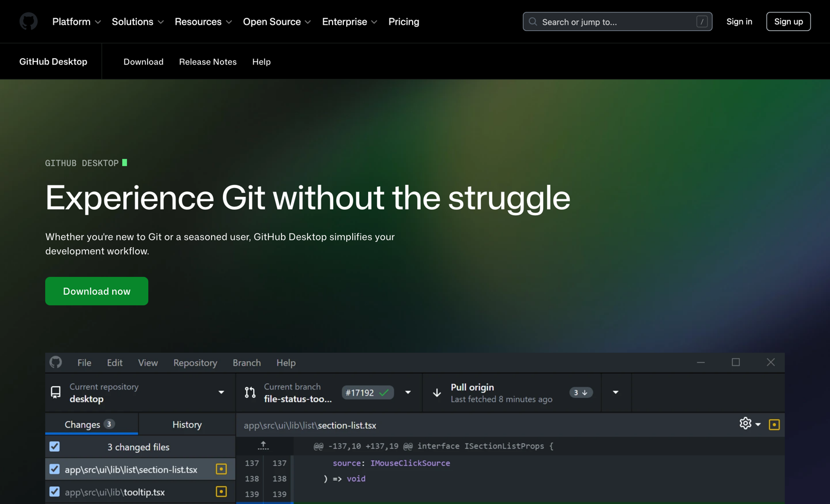Click the Octocat icon in the Desktop app menu bar
830x504 pixels.
click(56, 362)
